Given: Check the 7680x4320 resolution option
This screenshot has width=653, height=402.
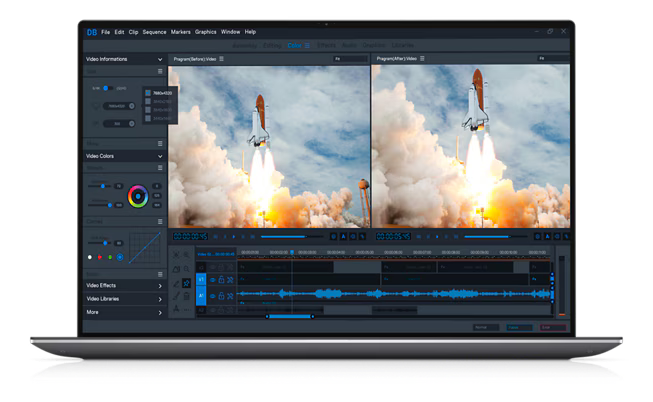Looking at the screenshot, I should 148,93.
